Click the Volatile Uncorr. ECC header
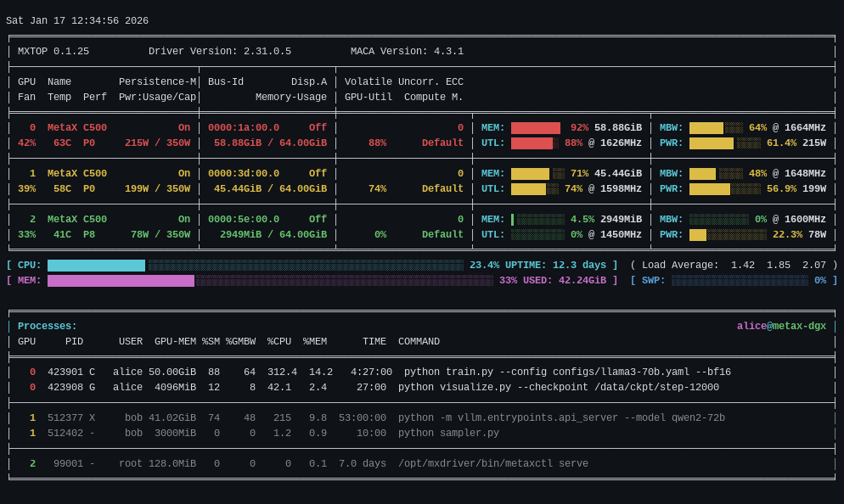 pyautogui.click(x=403, y=81)
